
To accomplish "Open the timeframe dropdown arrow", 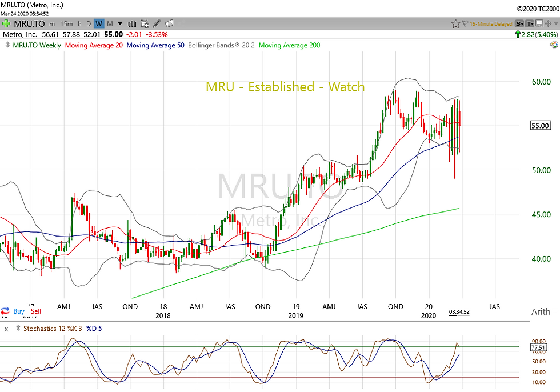I will click(x=120, y=24).
